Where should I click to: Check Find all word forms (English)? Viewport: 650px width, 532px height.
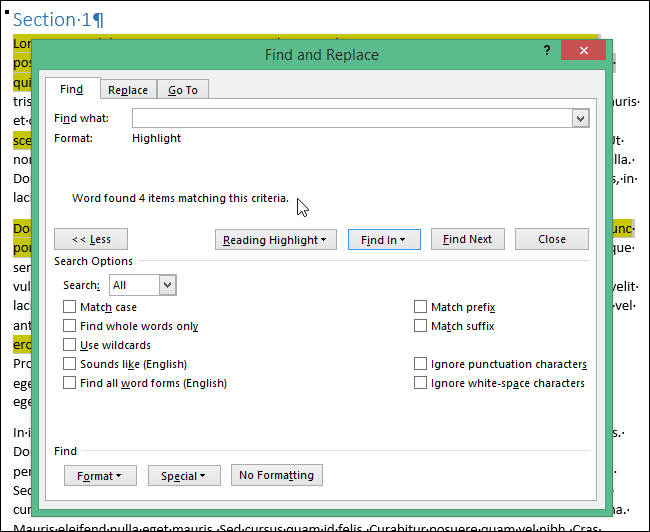click(x=70, y=383)
